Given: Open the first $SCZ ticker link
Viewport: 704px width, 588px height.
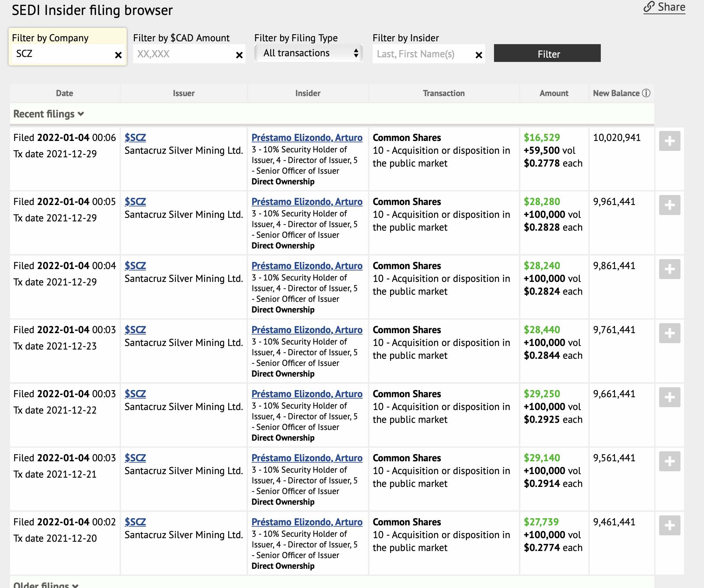Looking at the screenshot, I should click(x=135, y=138).
